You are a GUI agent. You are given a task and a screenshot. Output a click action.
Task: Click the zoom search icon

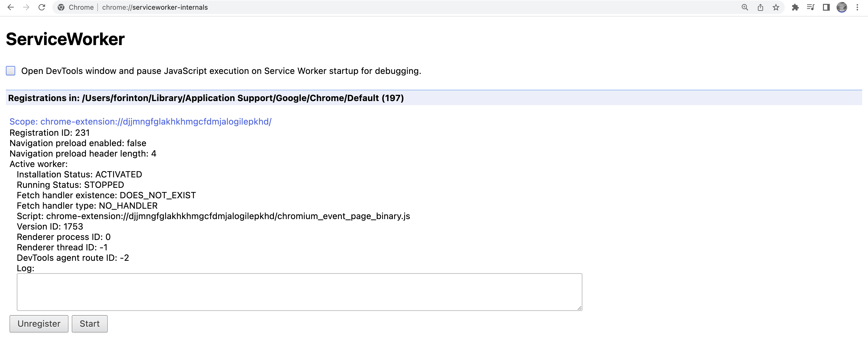(744, 7)
